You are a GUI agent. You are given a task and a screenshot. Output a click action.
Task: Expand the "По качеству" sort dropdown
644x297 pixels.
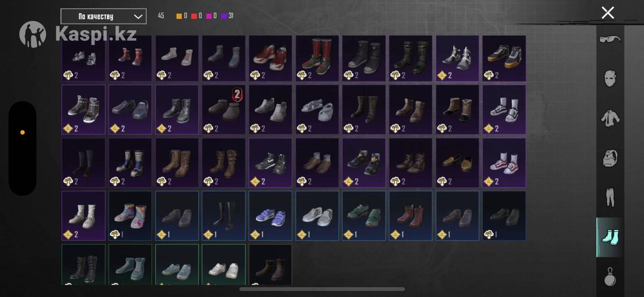pyautogui.click(x=104, y=16)
